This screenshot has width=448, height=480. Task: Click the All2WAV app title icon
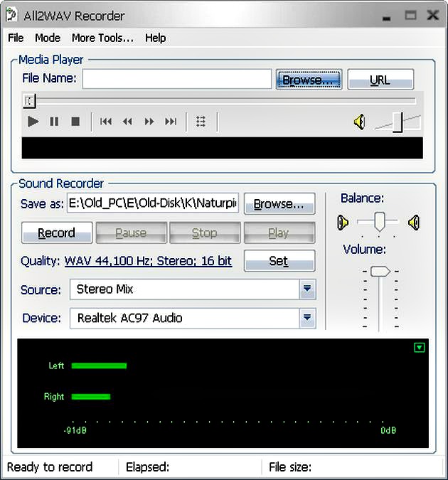point(11,15)
